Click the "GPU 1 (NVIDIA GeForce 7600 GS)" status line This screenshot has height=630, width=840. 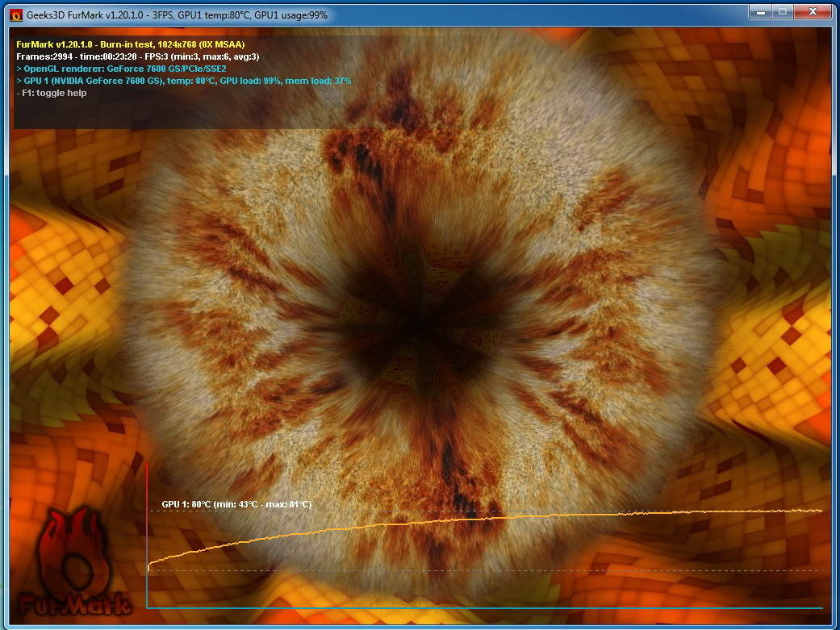[x=184, y=81]
